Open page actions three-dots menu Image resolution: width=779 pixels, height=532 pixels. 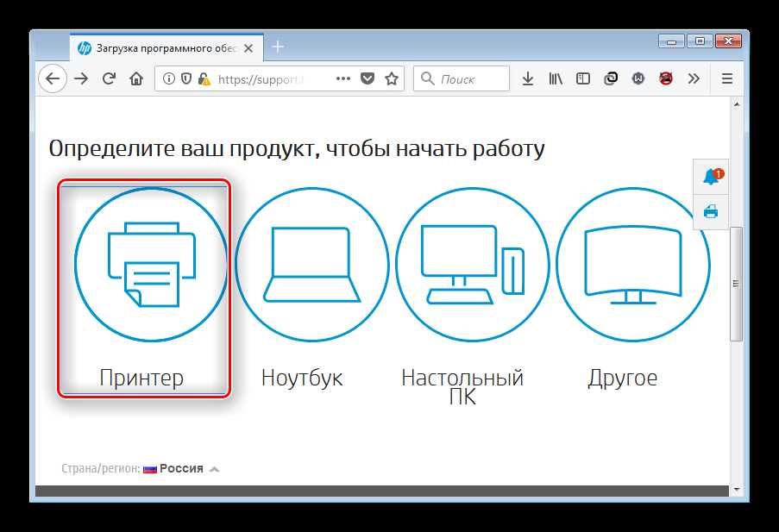click(x=342, y=78)
